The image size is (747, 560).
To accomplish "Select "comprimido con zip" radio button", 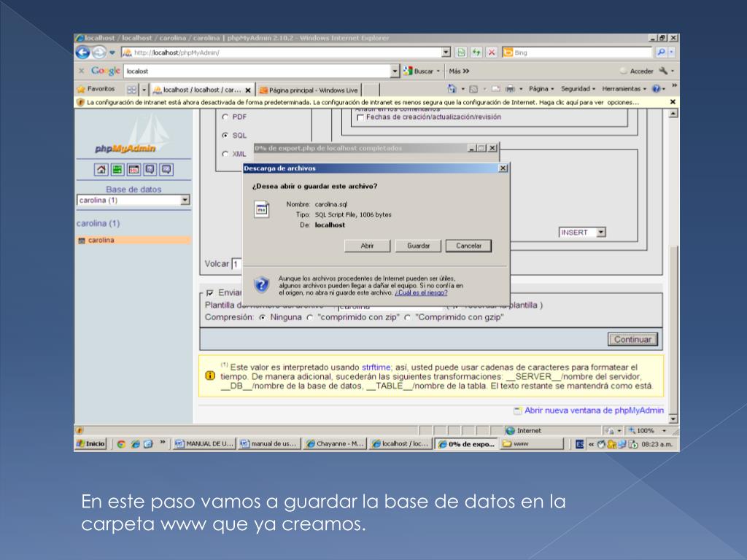I will coord(309,318).
